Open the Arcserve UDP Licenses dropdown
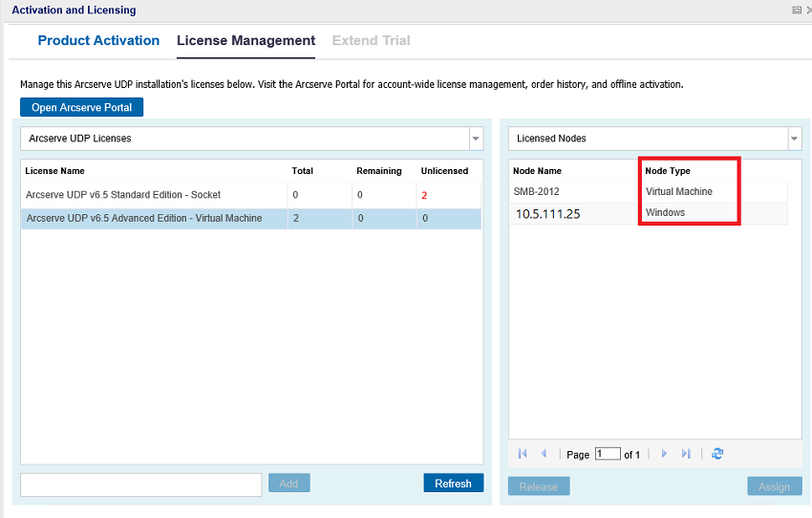The height and width of the screenshot is (518, 812). (x=476, y=139)
